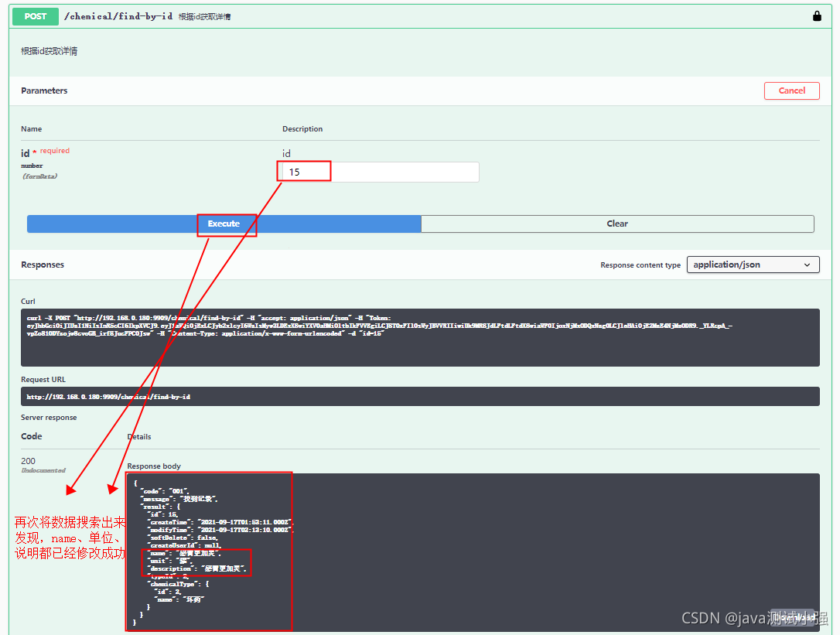Click the 'Undocumented' label under 200

(43, 470)
